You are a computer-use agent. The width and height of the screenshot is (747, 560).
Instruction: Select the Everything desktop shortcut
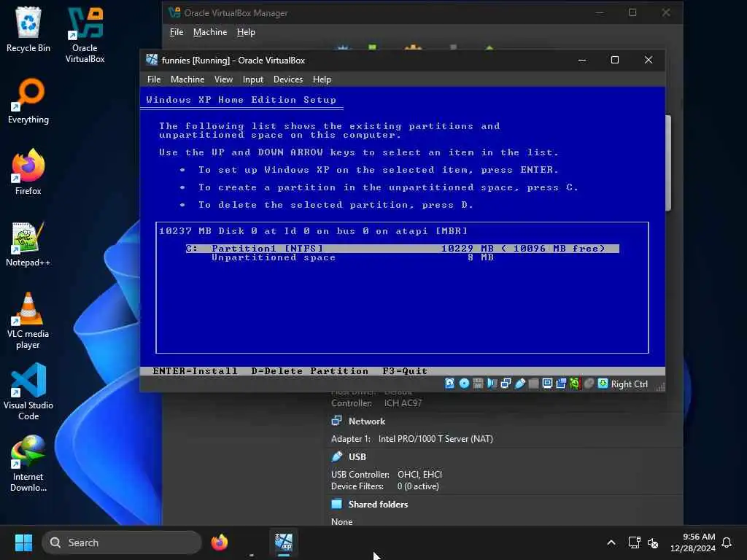click(x=28, y=101)
